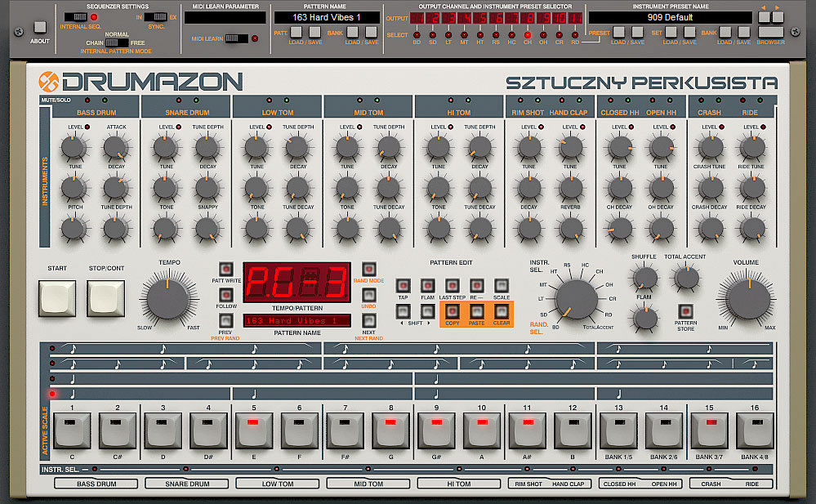Click the pattern BANK LOAD button

point(353,33)
